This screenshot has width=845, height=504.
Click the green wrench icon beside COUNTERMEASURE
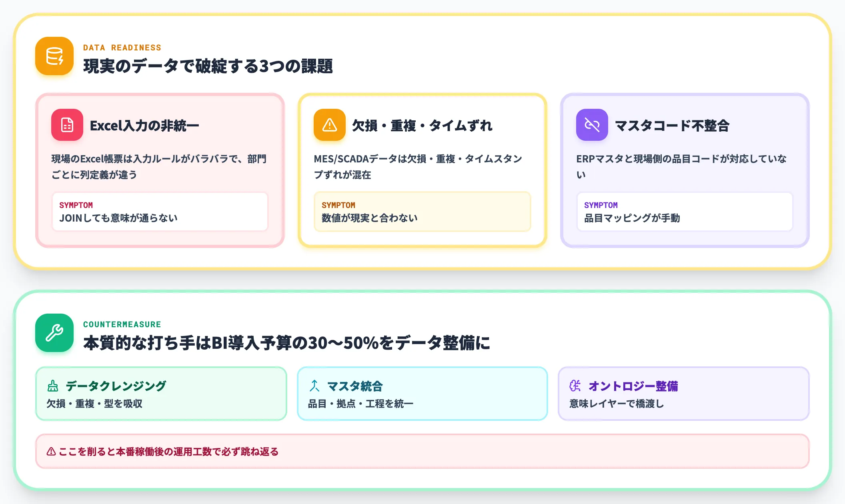pyautogui.click(x=54, y=333)
